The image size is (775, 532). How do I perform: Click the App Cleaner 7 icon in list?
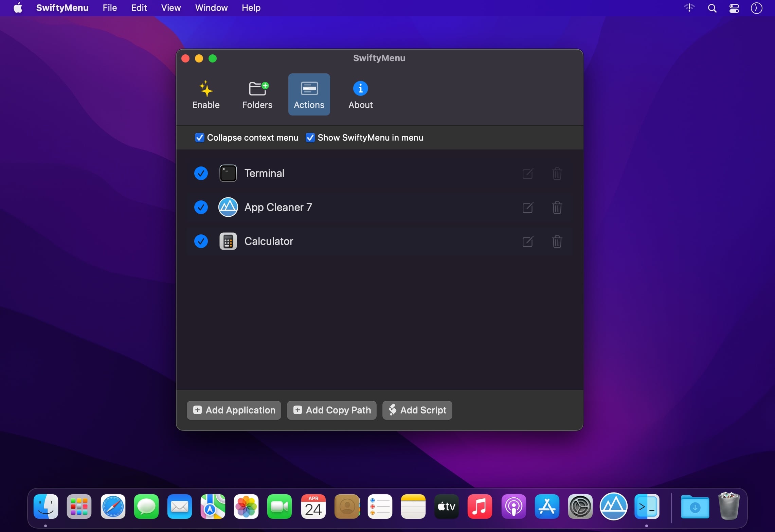[228, 207]
